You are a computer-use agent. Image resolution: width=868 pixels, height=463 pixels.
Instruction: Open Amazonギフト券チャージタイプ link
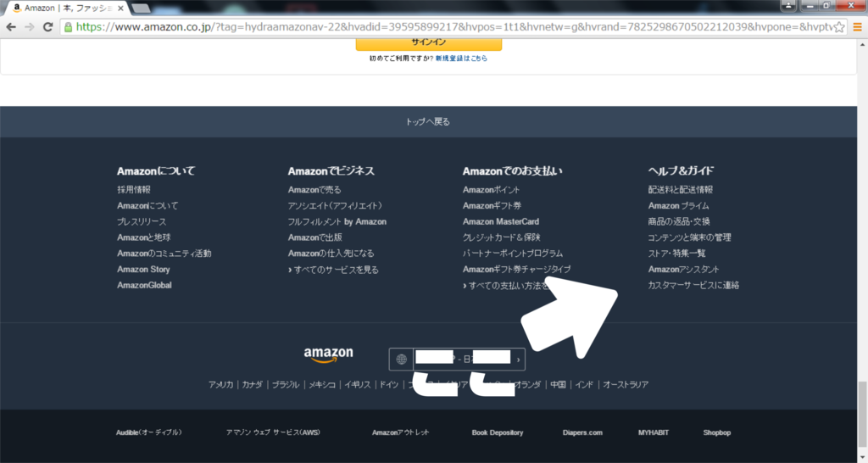click(516, 269)
